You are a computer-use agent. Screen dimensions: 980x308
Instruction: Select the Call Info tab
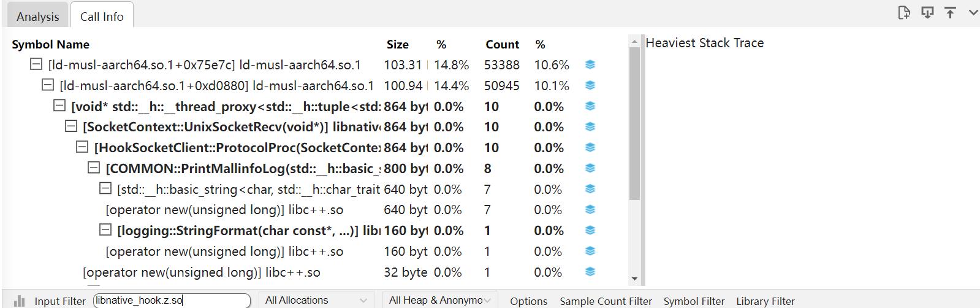coord(102,17)
